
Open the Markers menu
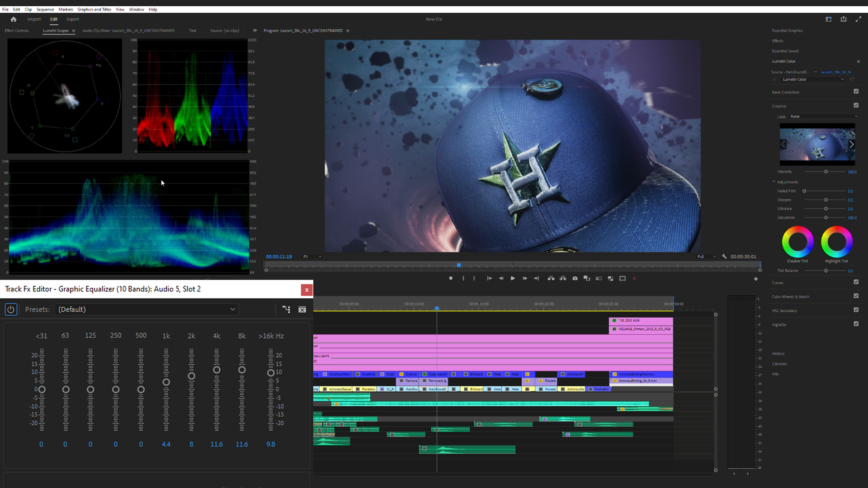tap(66, 9)
